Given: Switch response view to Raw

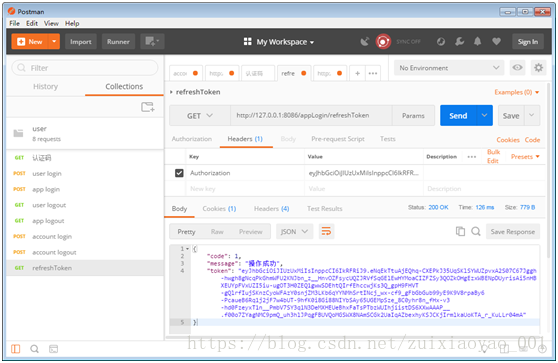Looking at the screenshot, I should coord(217,232).
